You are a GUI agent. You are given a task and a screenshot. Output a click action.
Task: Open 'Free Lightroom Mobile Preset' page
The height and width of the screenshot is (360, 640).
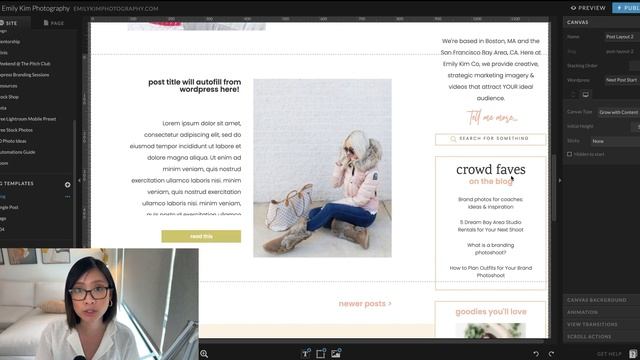coord(28,119)
